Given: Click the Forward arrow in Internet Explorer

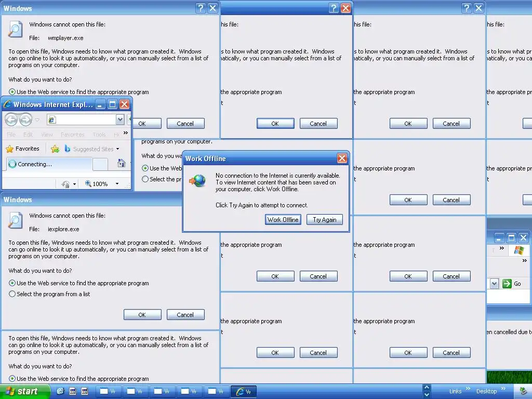Looking at the screenshot, I should 26,119.
